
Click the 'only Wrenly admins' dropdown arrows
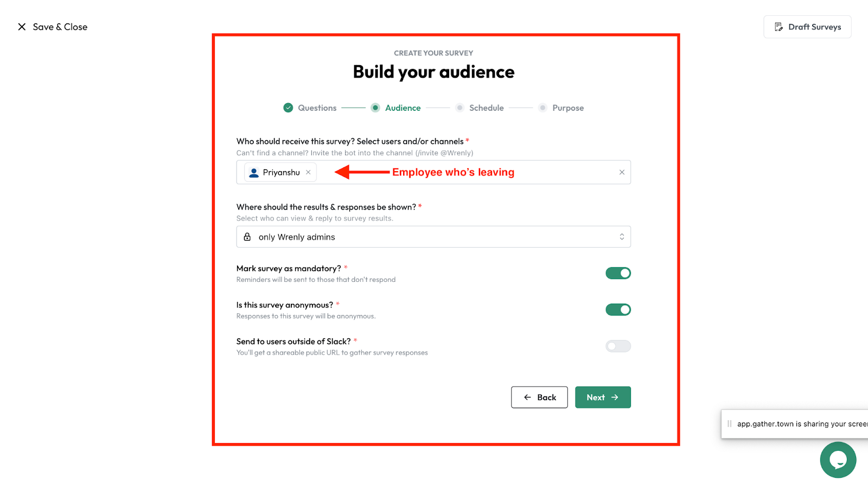pyautogui.click(x=622, y=237)
